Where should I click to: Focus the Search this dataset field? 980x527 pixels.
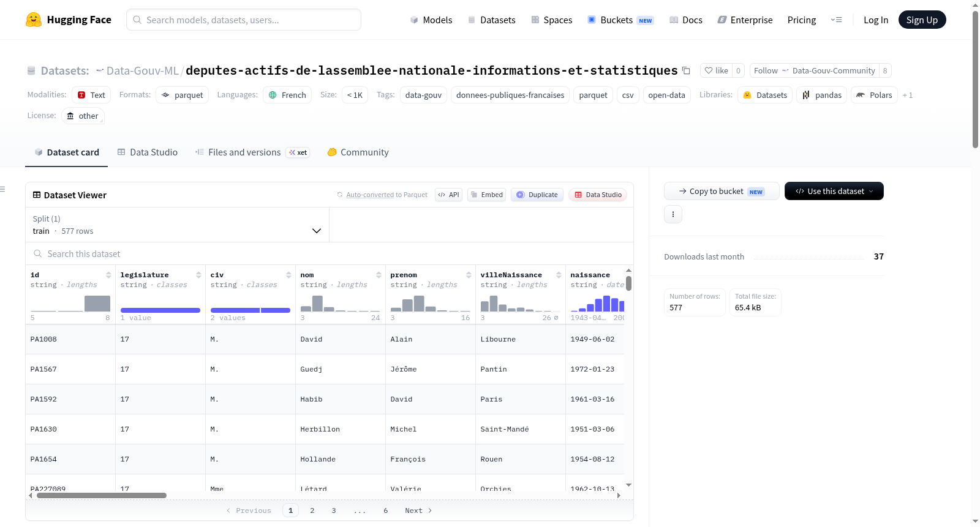pyautogui.click(x=330, y=253)
